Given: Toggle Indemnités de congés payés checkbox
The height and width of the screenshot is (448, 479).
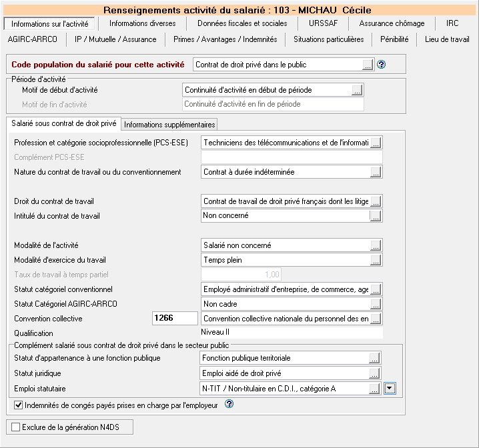Looking at the screenshot, I should [x=18, y=405].
